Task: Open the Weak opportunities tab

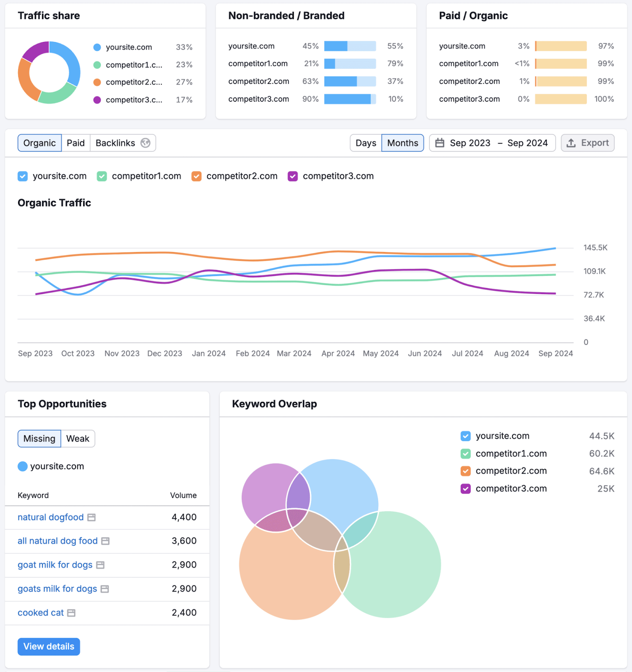Action: (x=78, y=438)
